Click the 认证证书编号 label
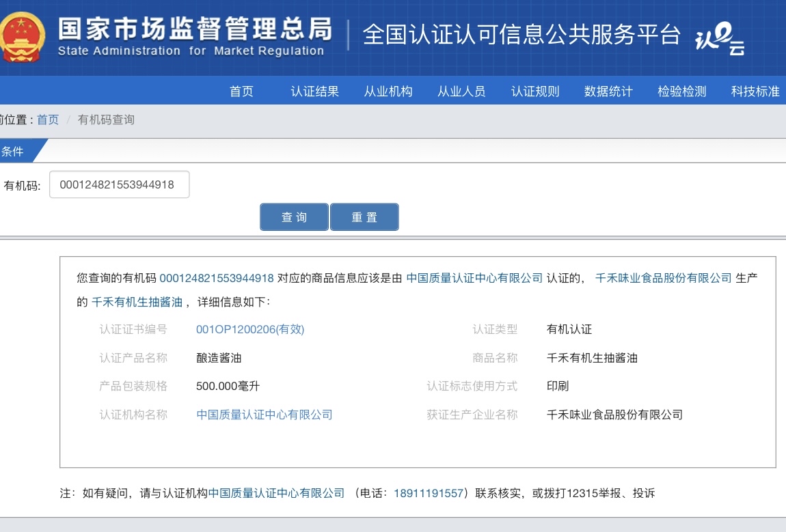This screenshot has height=532, width=786. tap(133, 329)
